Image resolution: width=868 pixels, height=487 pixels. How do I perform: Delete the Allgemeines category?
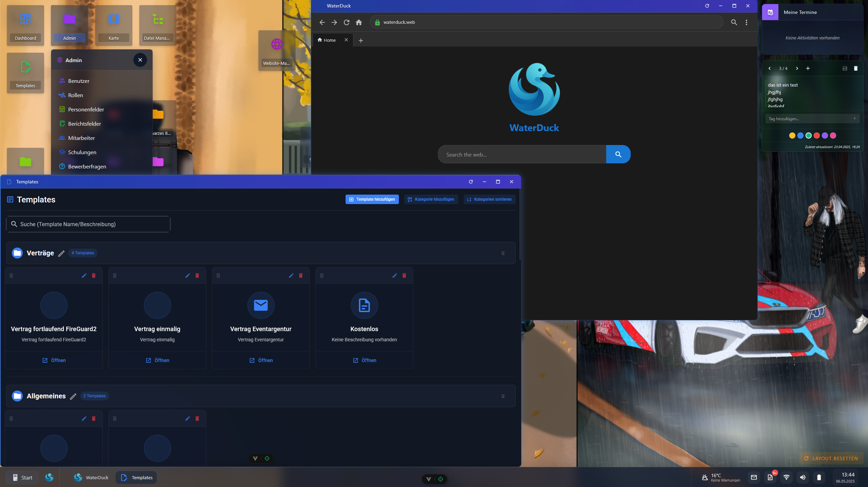[503, 396]
